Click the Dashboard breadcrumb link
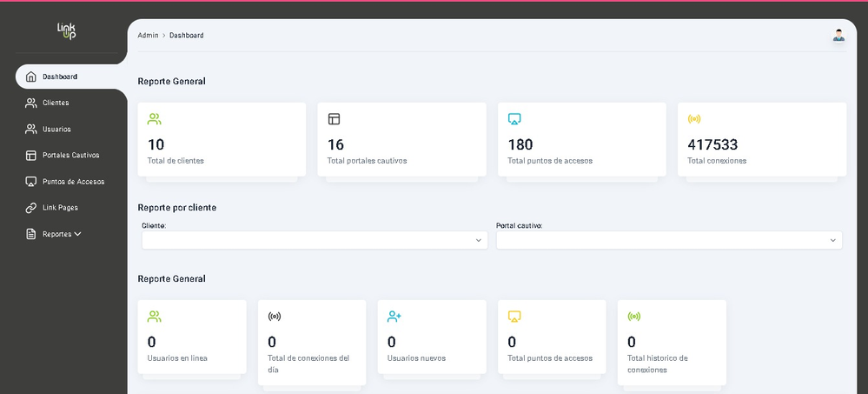Image resolution: width=868 pixels, height=394 pixels. (x=186, y=36)
